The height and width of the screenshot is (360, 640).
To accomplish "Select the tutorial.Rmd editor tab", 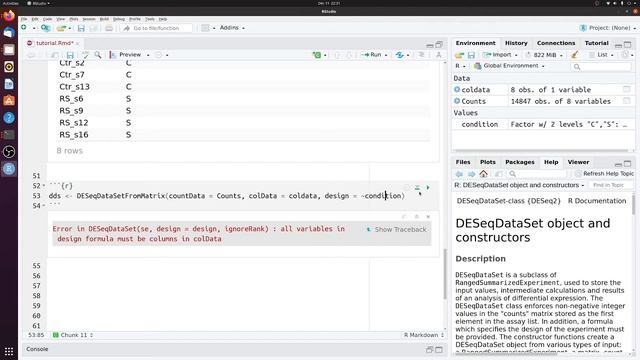I will coord(53,43).
